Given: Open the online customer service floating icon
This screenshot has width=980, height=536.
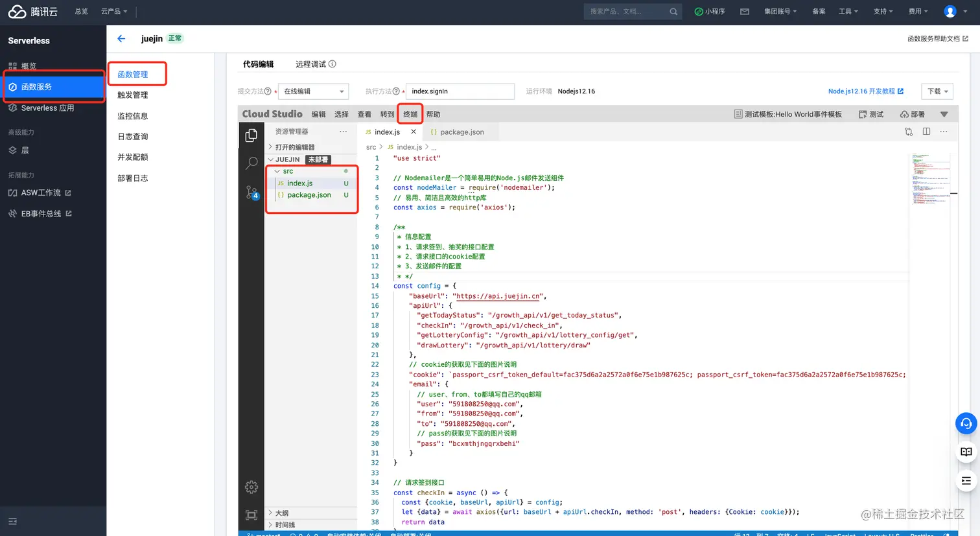Looking at the screenshot, I should pos(966,424).
